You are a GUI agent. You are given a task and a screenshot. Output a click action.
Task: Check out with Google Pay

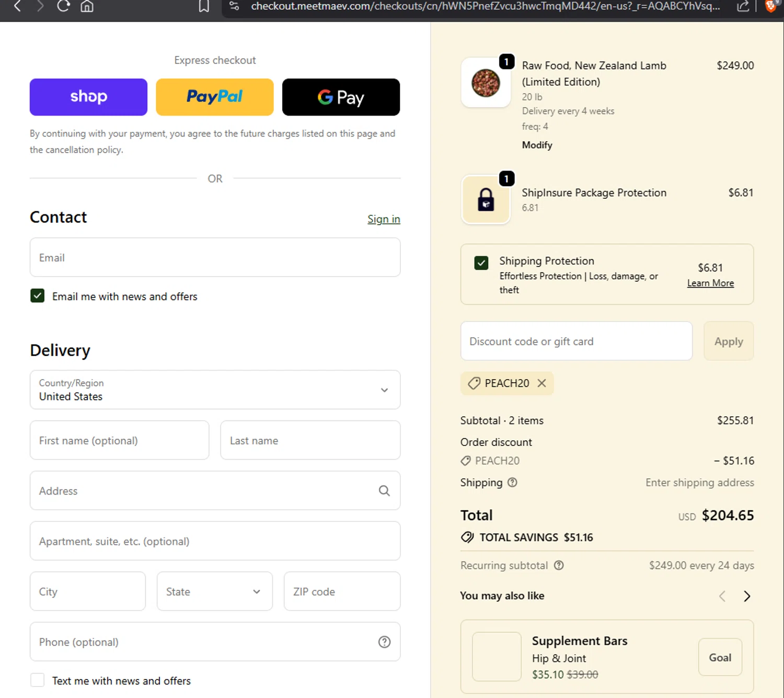click(x=341, y=97)
